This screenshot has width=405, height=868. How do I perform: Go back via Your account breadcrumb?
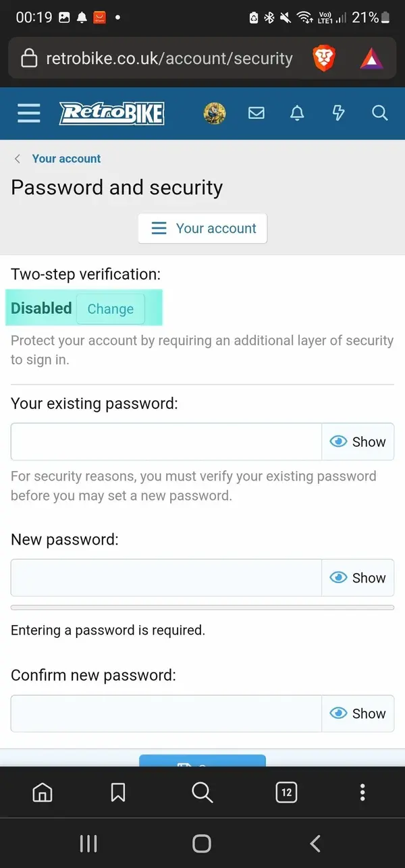66,159
